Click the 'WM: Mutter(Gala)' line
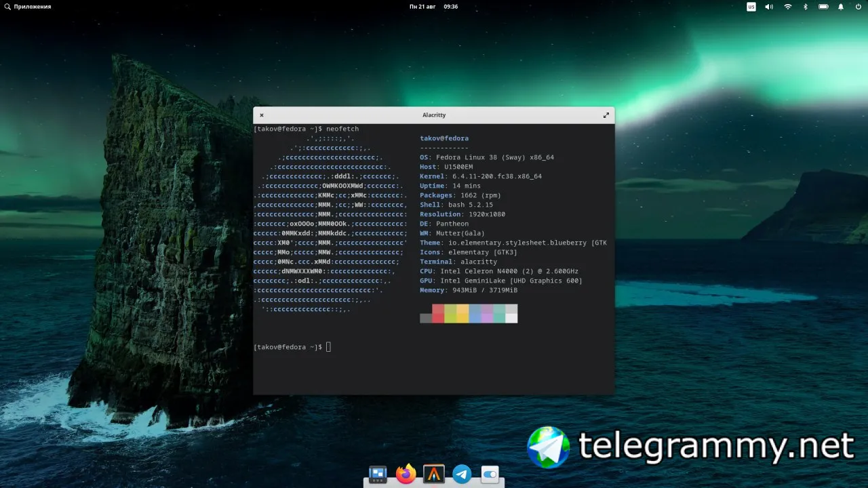This screenshot has width=868, height=488. [452, 233]
